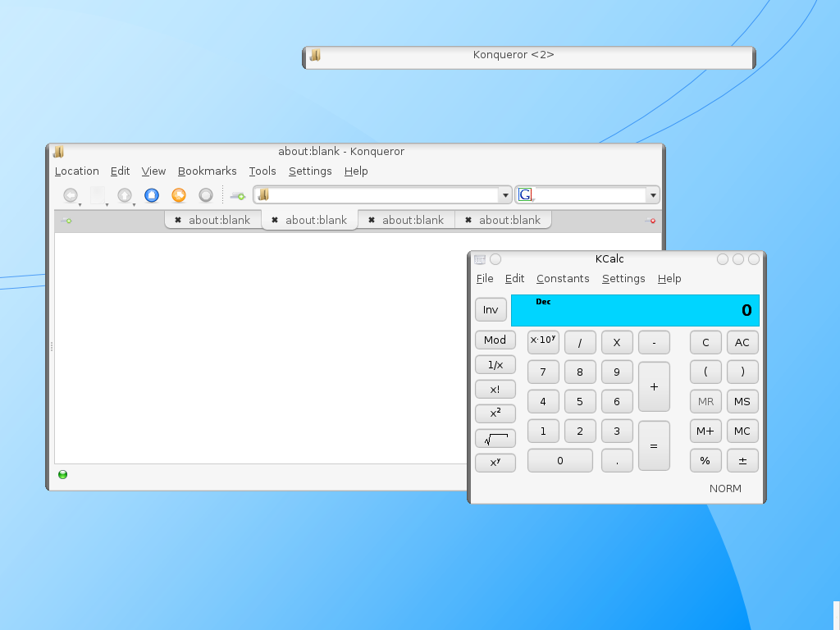Click the open parenthesis button
The image size is (840, 630).
click(705, 372)
